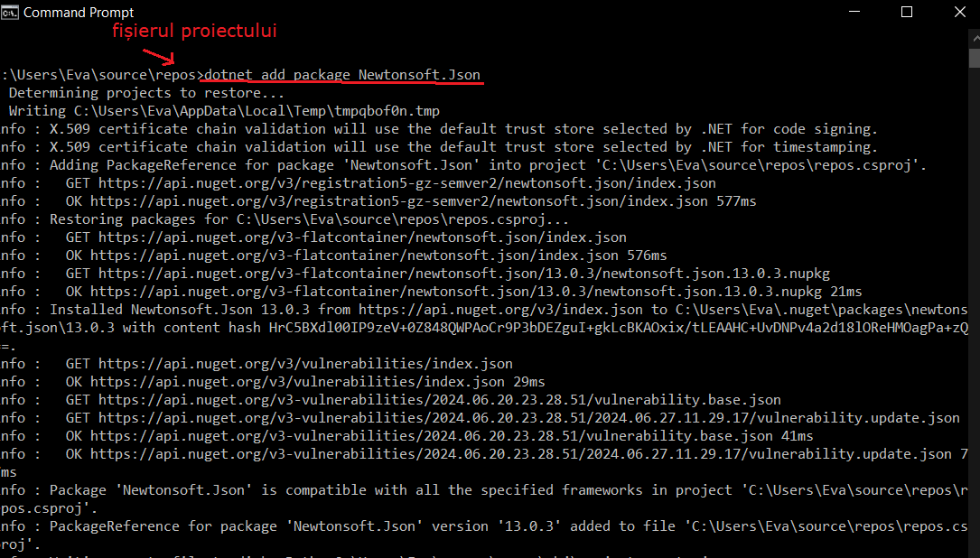
Task: Click the scrollbar track below the thumb
Action: (x=975, y=312)
